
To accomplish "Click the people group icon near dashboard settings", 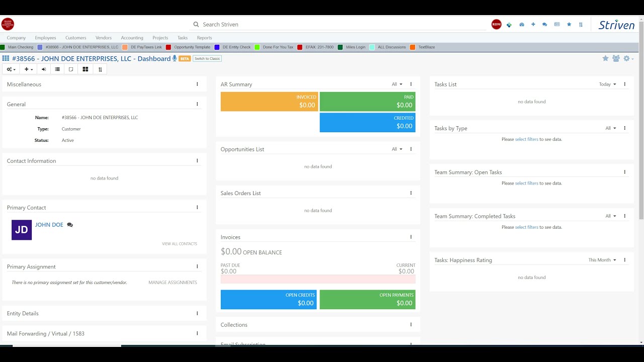I will click(616, 58).
